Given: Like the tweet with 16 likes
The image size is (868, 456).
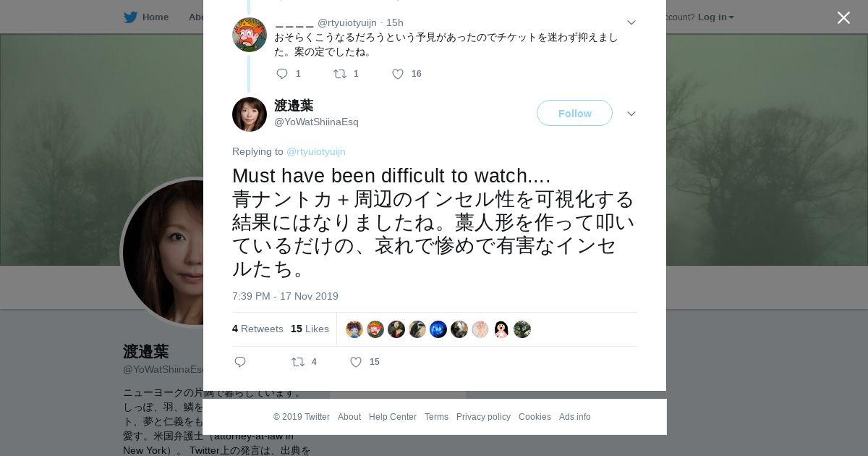Looking at the screenshot, I should pyautogui.click(x=398, y=74).
